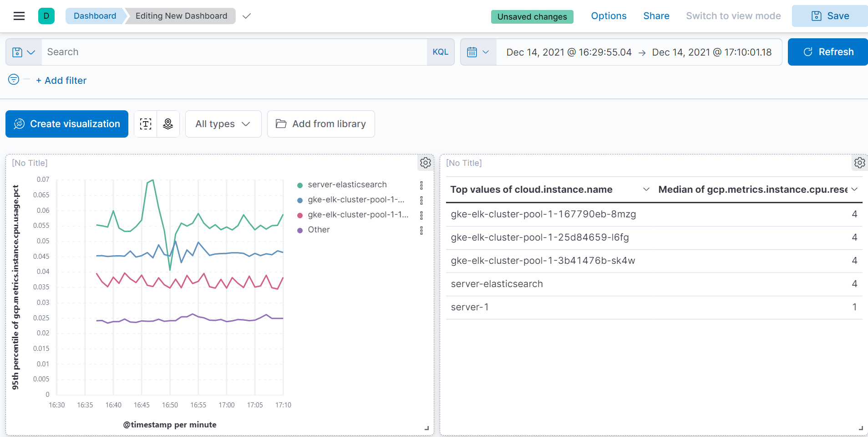This screenshot has width=868, height=437.
Task: Open the calendar quick date menu
Action: [x=478, y=52]
